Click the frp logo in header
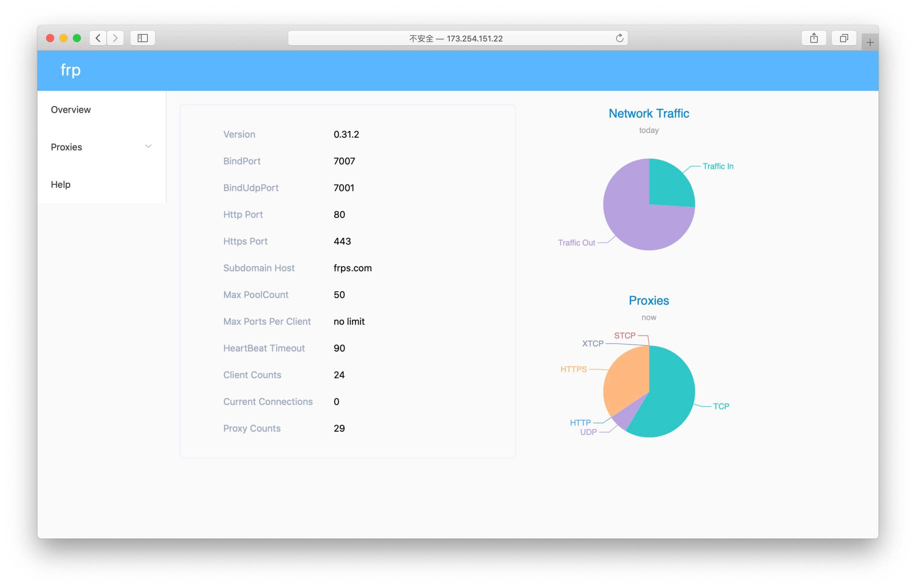The width and height of the screenshot is (916, 588). pos(70,70)
